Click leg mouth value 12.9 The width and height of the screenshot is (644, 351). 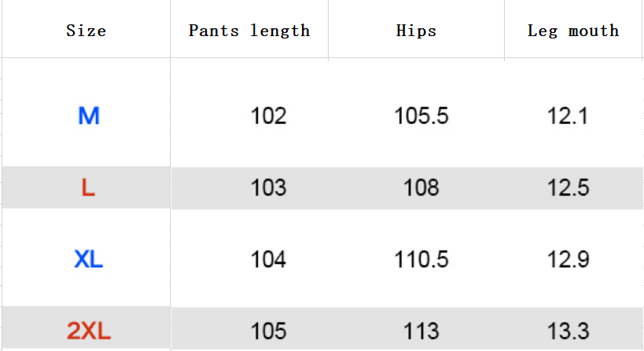point(568,259)
